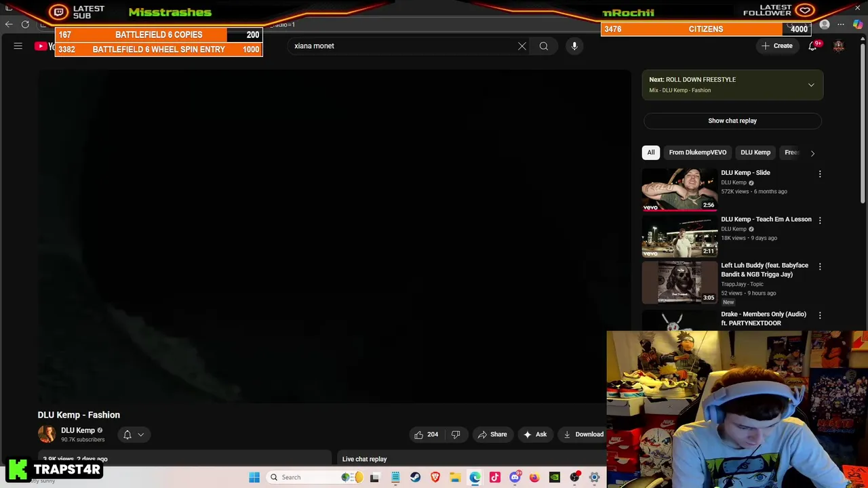Open the YouTube notifications bell

pyautogui.click(x=812, y=46)
